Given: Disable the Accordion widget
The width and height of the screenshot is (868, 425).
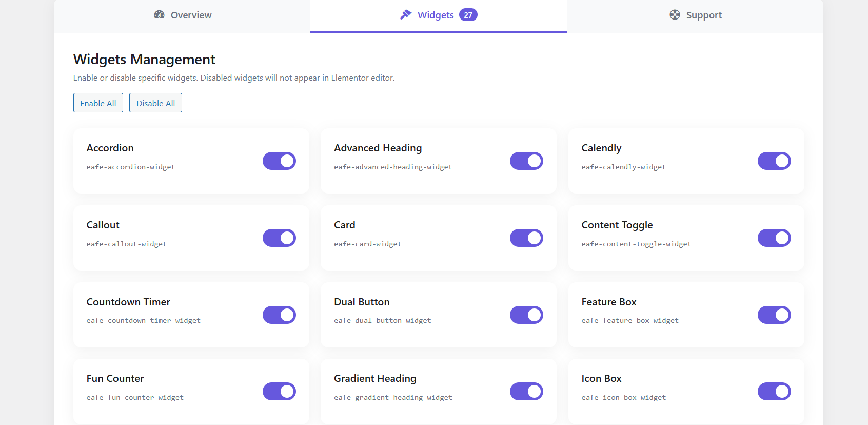Looking at the screenshot, I should [x=279, y=161].
